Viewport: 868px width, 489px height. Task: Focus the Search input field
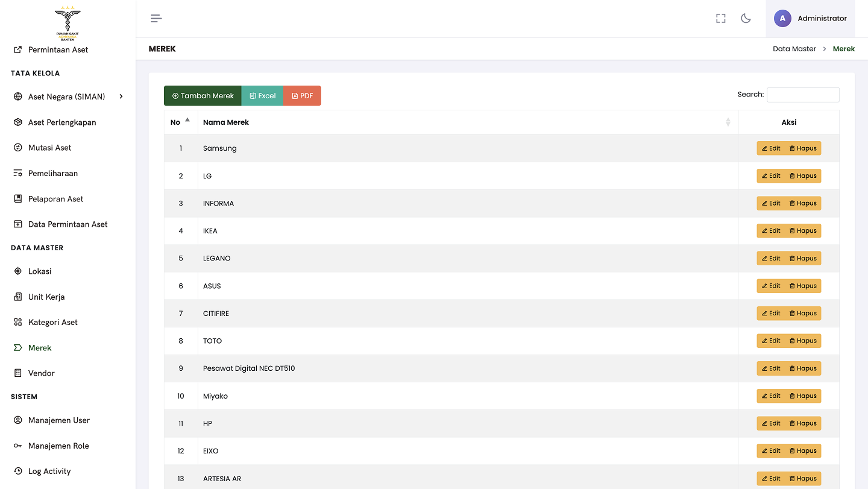click(803, 95)
